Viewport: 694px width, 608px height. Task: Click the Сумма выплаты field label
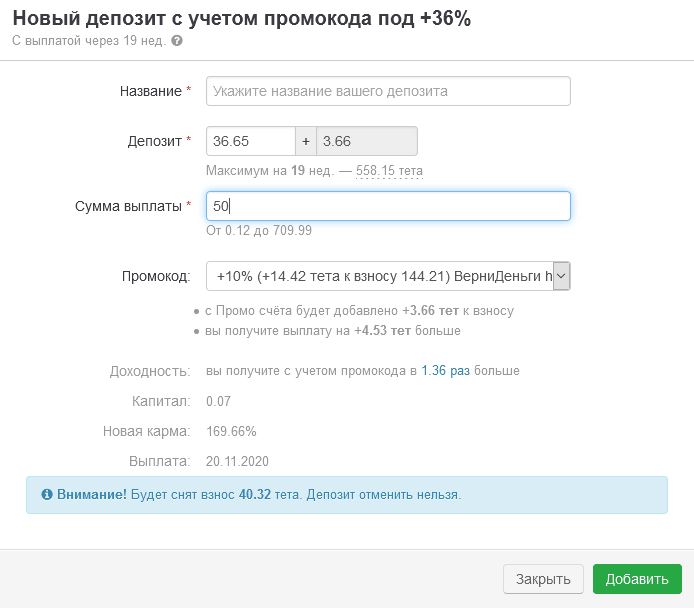(129, 206)
